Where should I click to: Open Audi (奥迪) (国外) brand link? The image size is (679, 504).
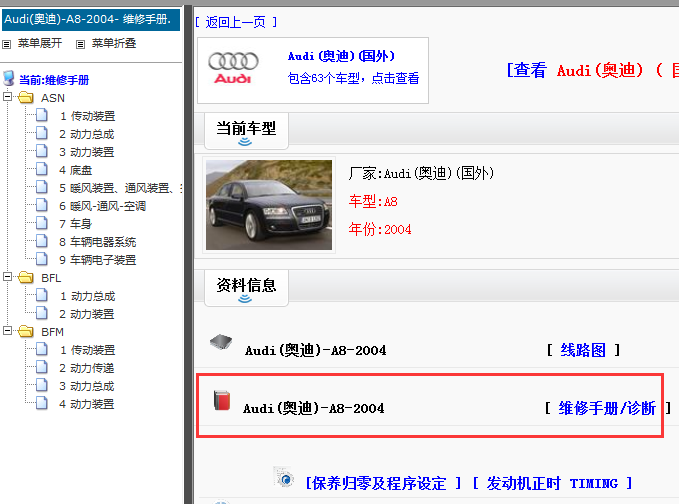341,56
